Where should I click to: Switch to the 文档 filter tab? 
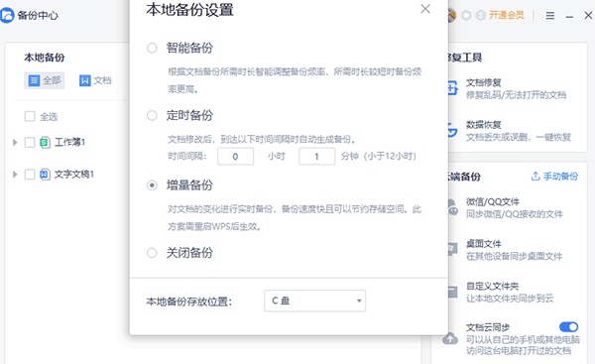(95, 80)
